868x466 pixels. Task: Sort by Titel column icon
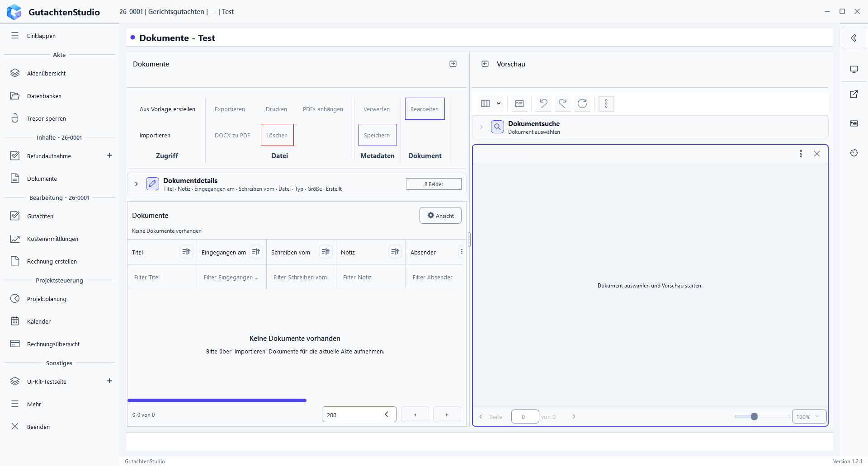tap(186, 252)
